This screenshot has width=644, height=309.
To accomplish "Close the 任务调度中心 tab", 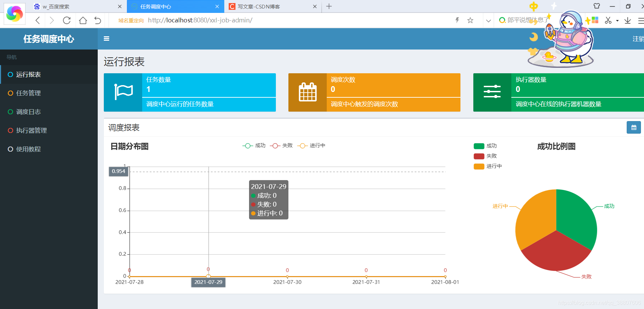I will 217,6.
